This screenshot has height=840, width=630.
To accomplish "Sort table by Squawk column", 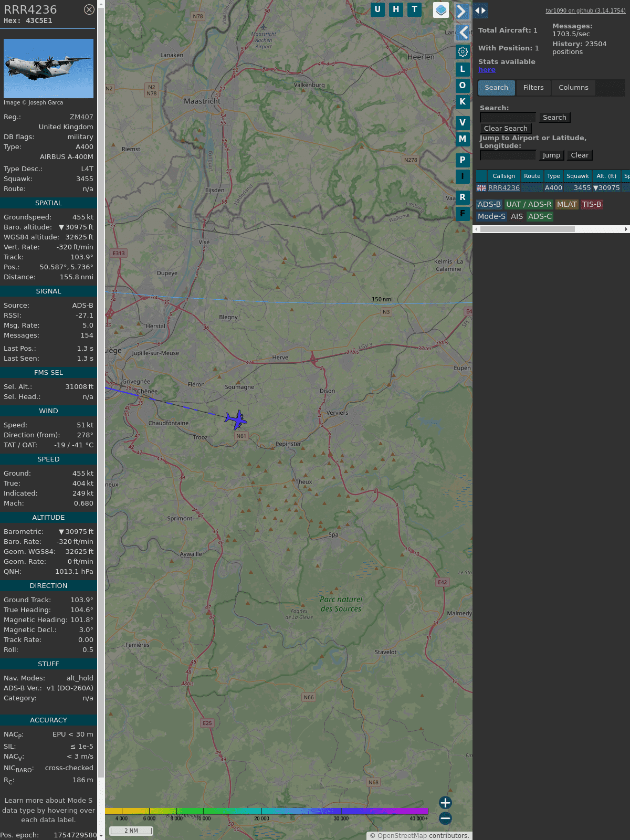I will click(x=577, y=176).
